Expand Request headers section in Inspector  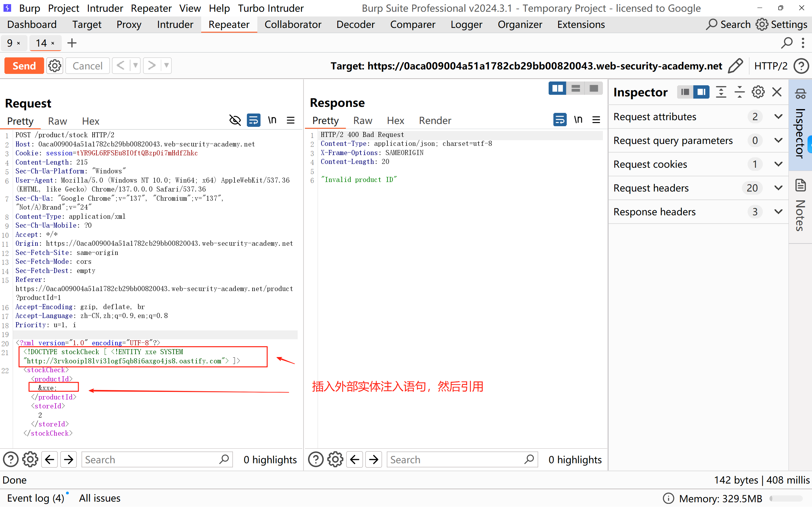tap(778, 188)
